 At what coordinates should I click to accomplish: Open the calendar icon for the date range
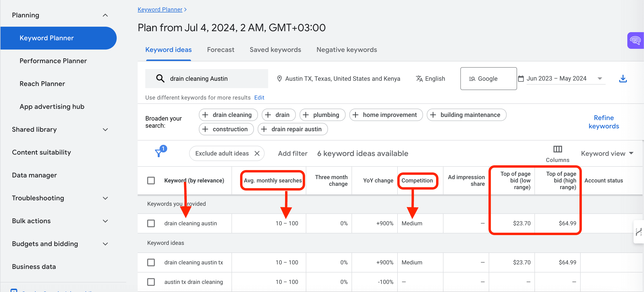pos(521,78)
